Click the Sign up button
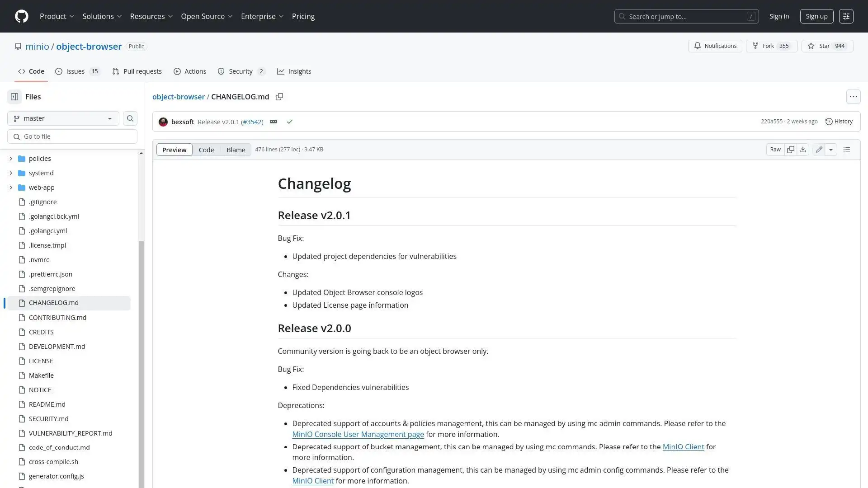Image resolution: width=868 pixels, height=488 pixels. [816, 16]
